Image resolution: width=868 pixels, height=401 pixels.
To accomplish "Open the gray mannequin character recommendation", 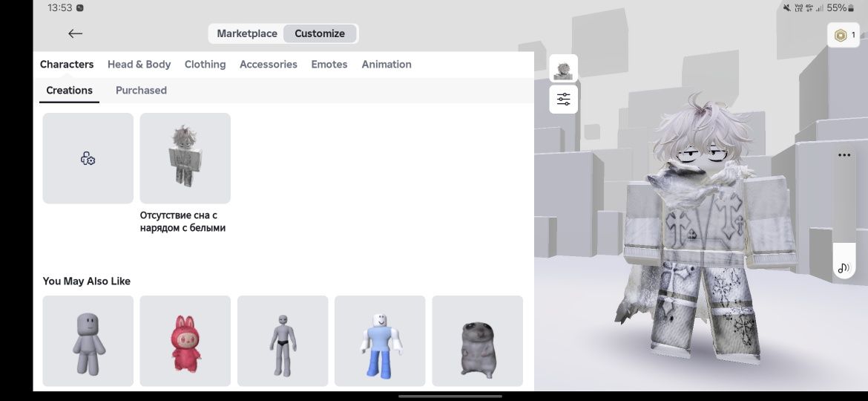I will tap(283, 341).
